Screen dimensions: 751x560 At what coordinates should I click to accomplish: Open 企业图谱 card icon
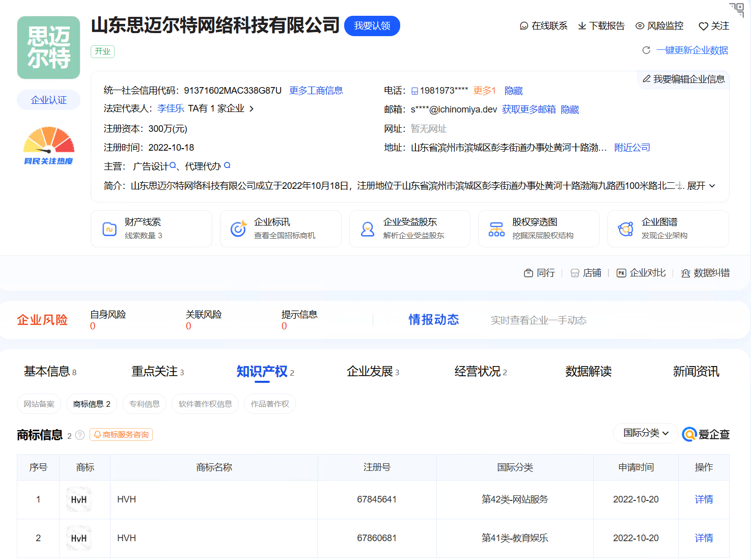pos(625,229)
